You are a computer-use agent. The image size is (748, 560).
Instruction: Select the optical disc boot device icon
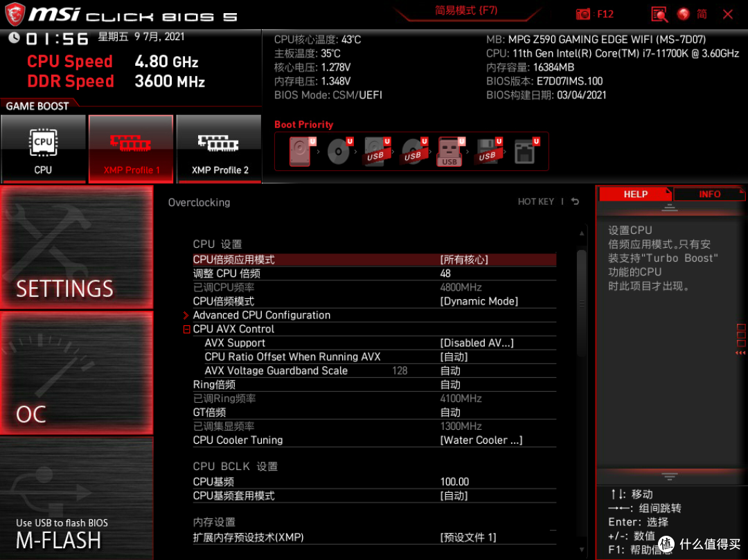click(x=339, y=151)
